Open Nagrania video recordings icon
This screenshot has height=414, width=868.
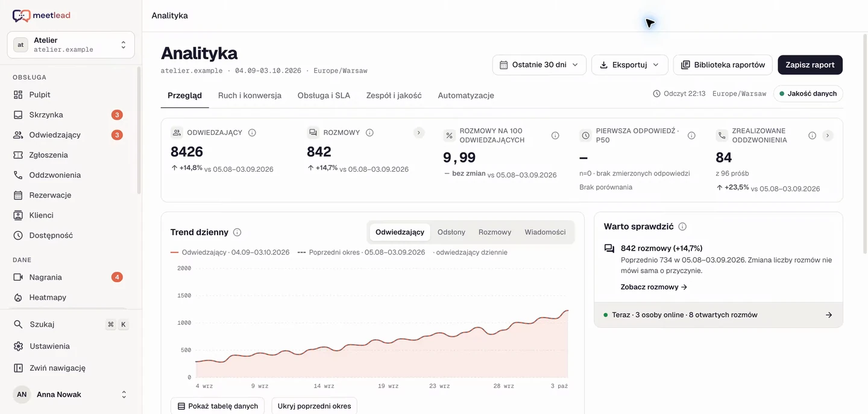point(18,277)
